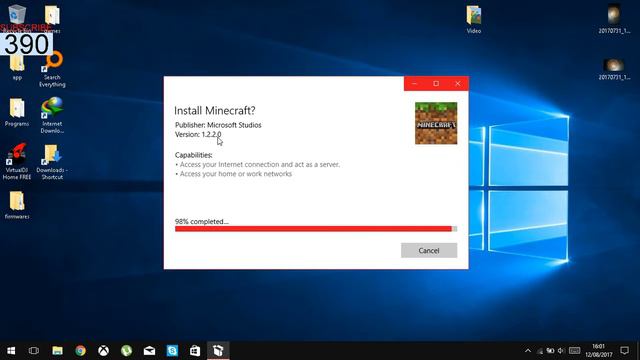
Task: Select the VirtualDJ Home FREE shortcut
Action: [17, 162]
